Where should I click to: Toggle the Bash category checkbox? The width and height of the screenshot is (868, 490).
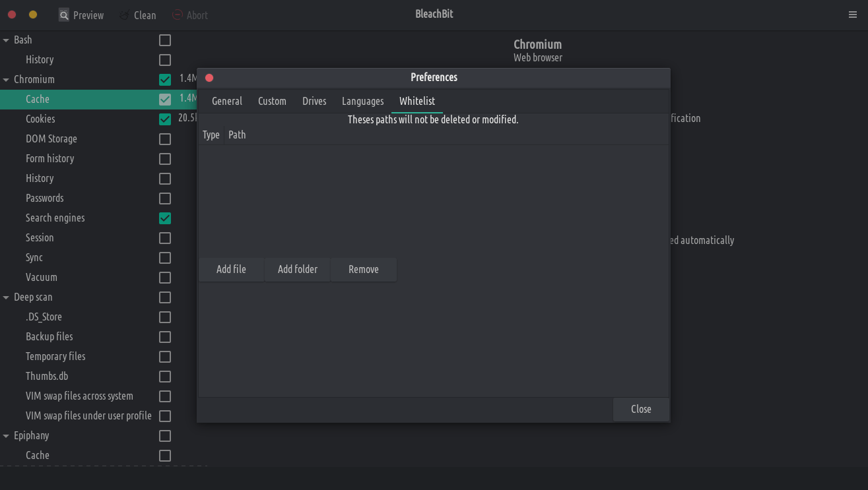[165, 40]
